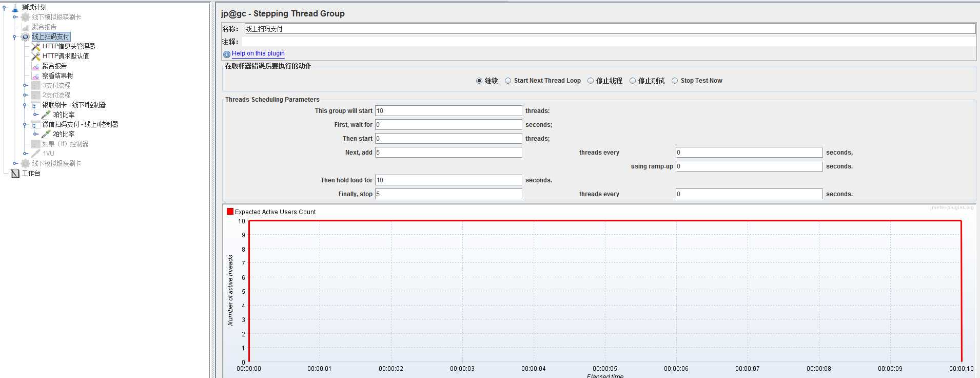The image size is (980, 378).
Task: Toggle the expander of 线上扫码支付
Action: (15, 36)
